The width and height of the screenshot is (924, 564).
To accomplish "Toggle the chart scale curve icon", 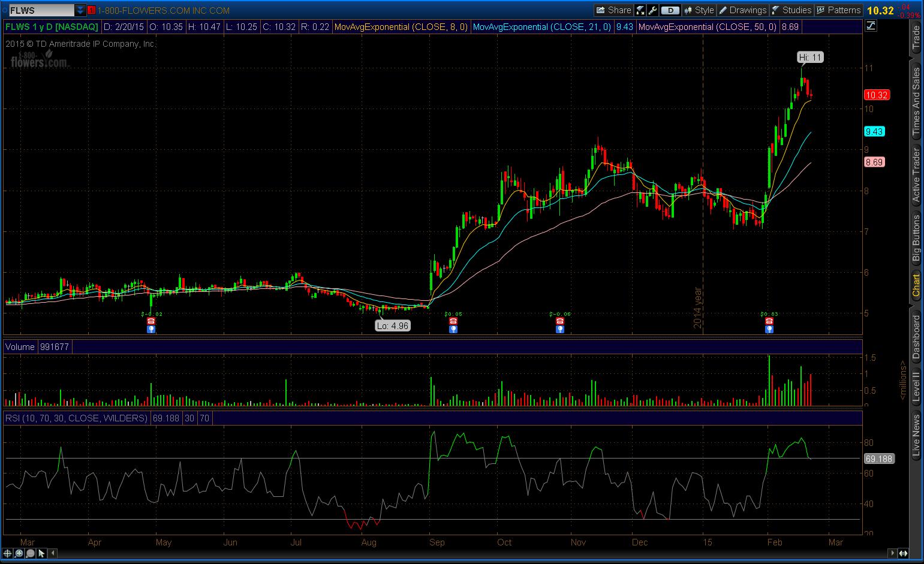I will 871,26.
